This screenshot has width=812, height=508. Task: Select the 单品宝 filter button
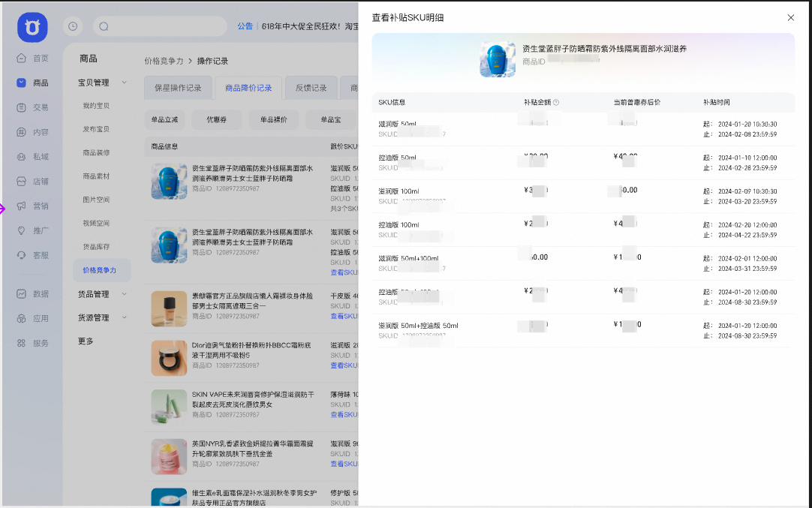[x=331, y=119]
